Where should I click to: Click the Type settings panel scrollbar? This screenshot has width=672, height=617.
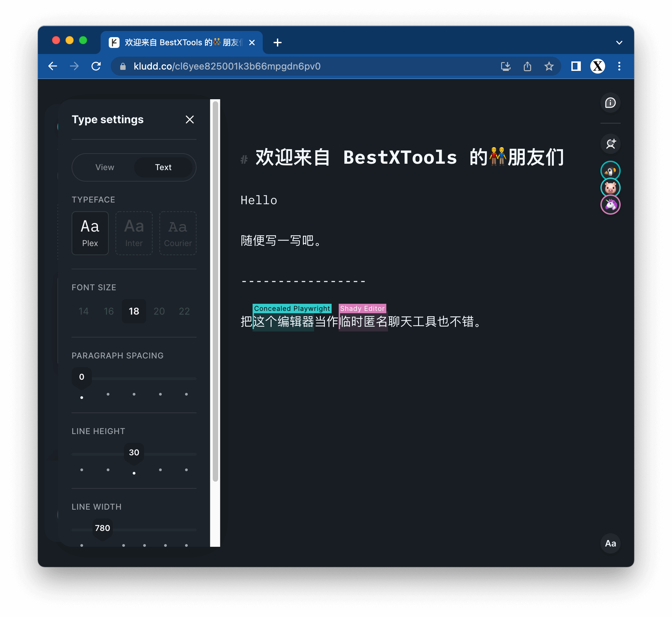coord(215,291)
